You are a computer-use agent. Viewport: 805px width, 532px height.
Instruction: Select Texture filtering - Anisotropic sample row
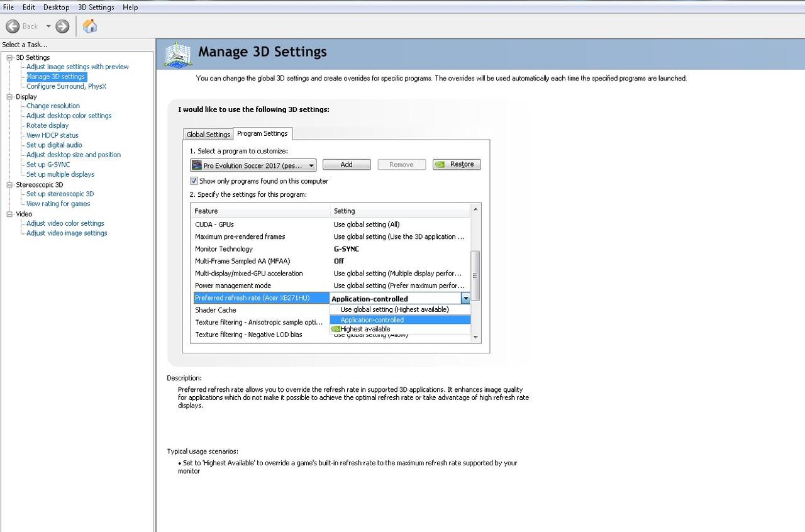pos(261,323)
